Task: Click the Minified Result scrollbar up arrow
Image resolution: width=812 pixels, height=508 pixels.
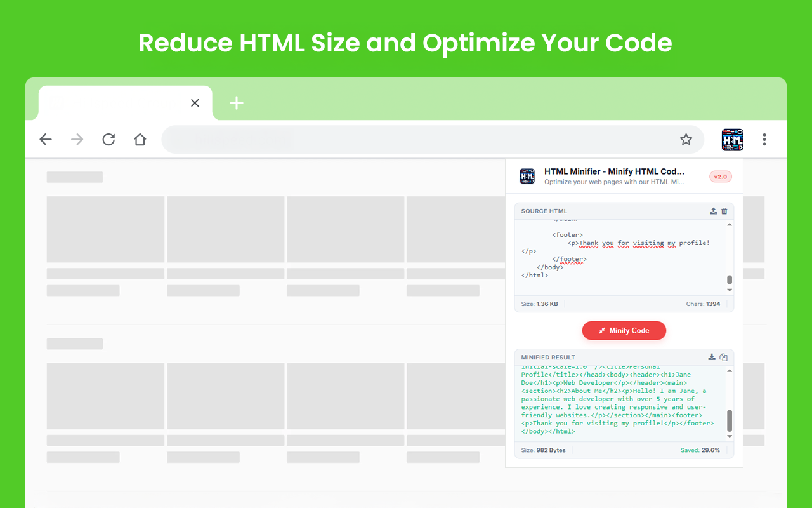Action: [730, 370]
